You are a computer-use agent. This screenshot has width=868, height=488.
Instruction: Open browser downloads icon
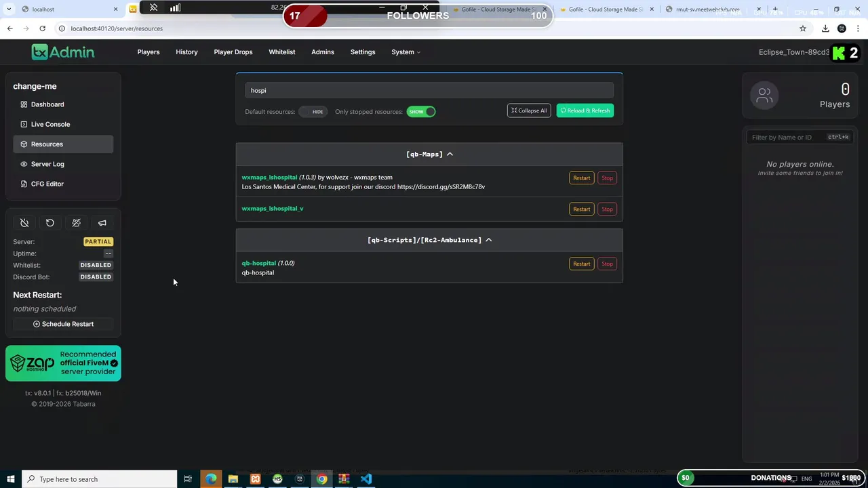tap(825, 28)
